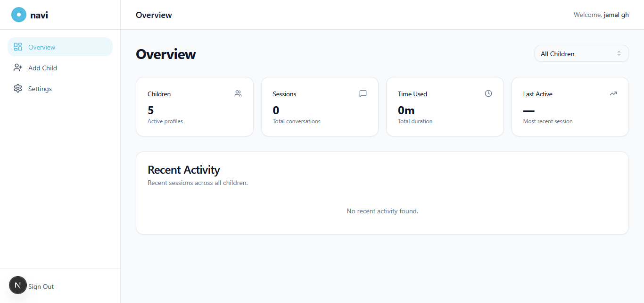The height and width of the screenshot is (303, 644).
Task: Click the Last Active dash value
Action: [528, 110]
